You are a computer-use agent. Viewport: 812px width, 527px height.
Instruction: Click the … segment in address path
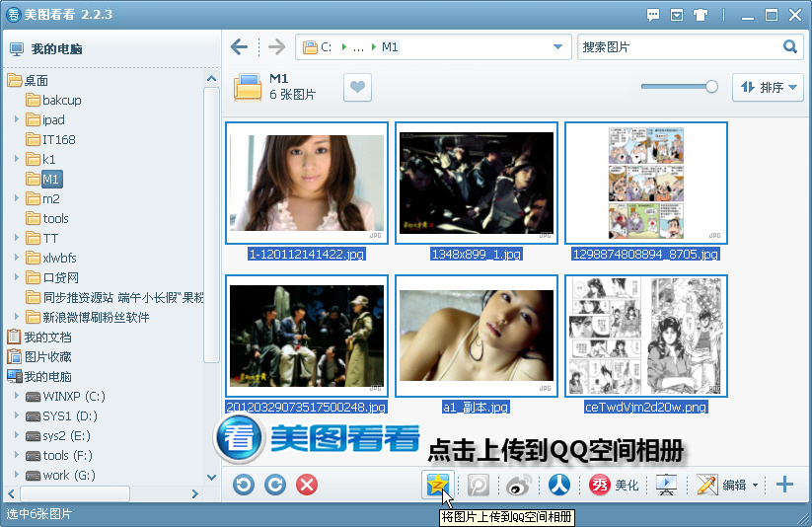click(x=358, y=47)
